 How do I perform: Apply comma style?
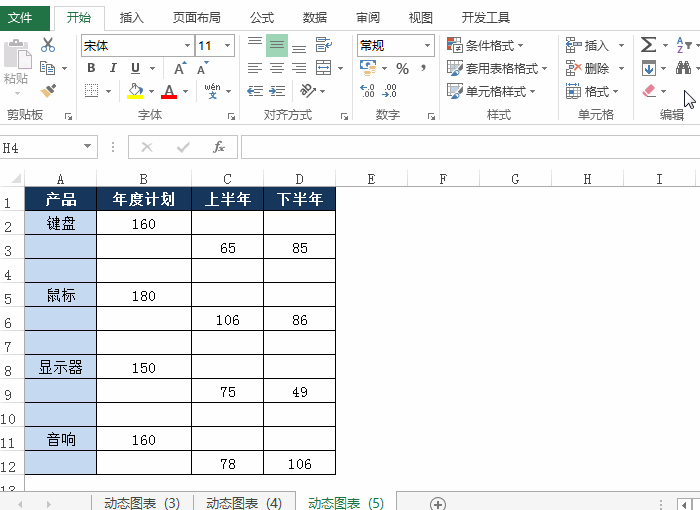pos(423,68)
